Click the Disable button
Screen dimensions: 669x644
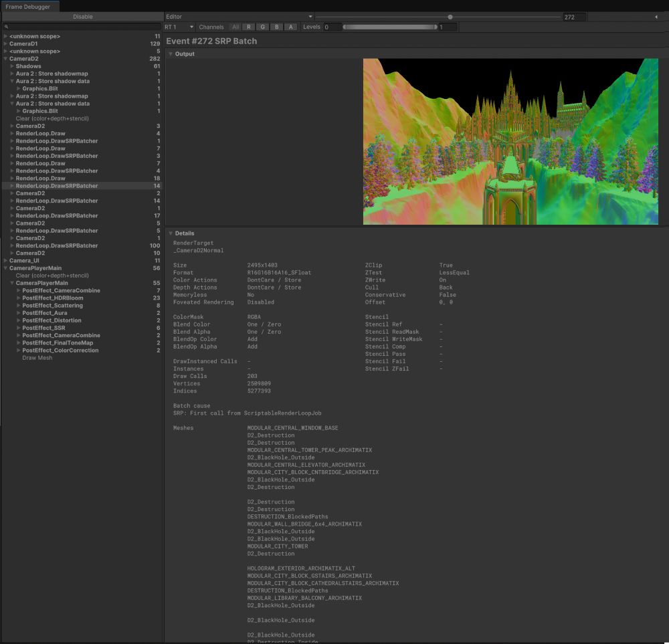pos(82,17)
